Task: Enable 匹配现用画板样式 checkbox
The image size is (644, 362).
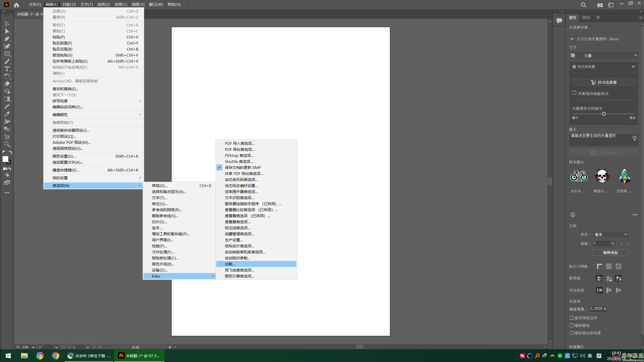Action: click(x=574, y=93)
